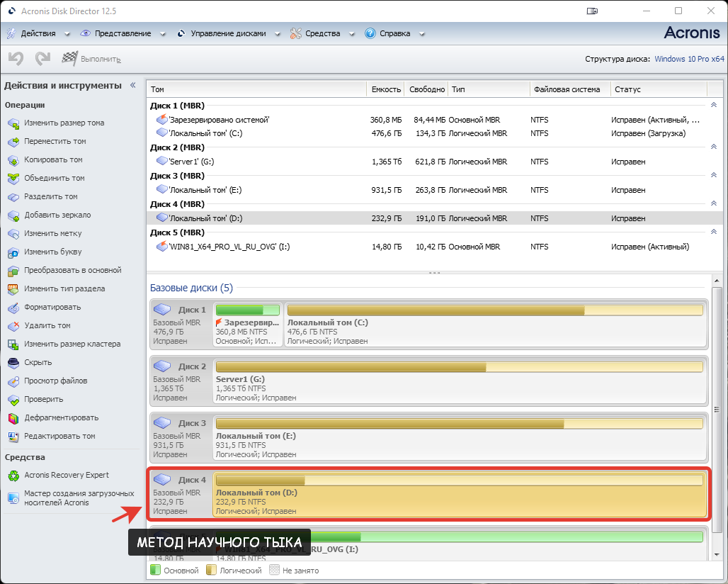The image size is (728, 584).
Task: Click the Convert to primary icon (Преобразовать в основной)
Action: (x=13, y=271)
